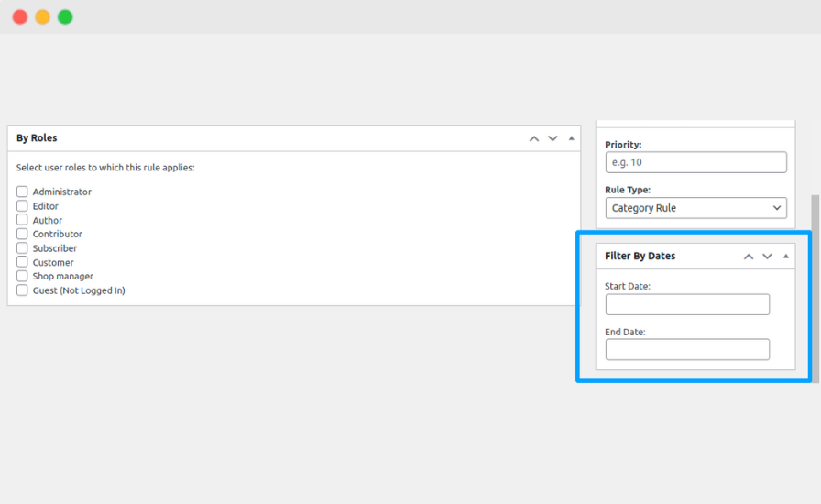The height and width of the screenshot is (504, 821).
Task: Focus the End Date field
Action: coord(687,349)
